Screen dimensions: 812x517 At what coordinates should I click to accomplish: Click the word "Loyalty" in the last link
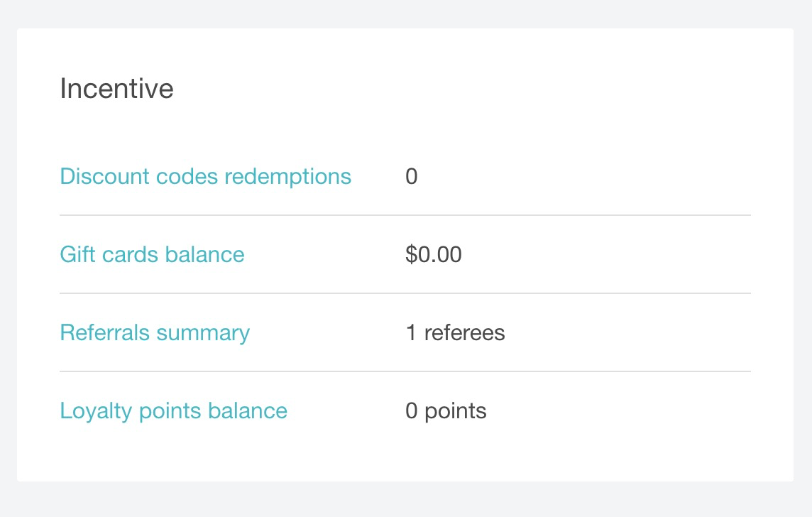pos(94,410)
